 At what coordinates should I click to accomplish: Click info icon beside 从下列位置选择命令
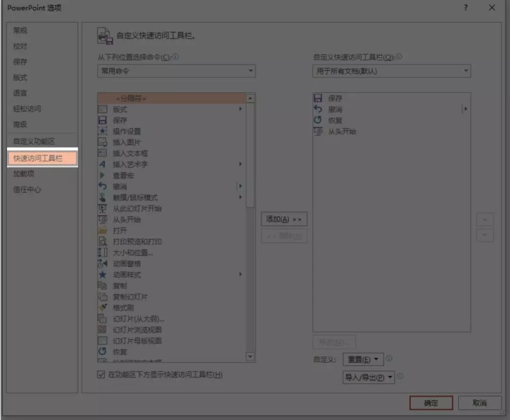tap(176, 57)
